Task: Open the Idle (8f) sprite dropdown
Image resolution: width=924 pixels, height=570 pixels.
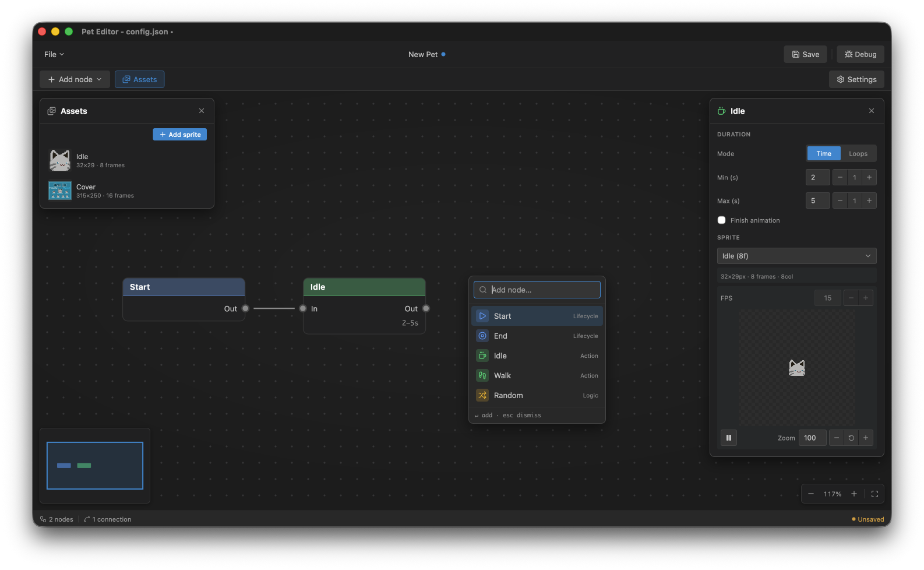Action: tap(796, 256)
